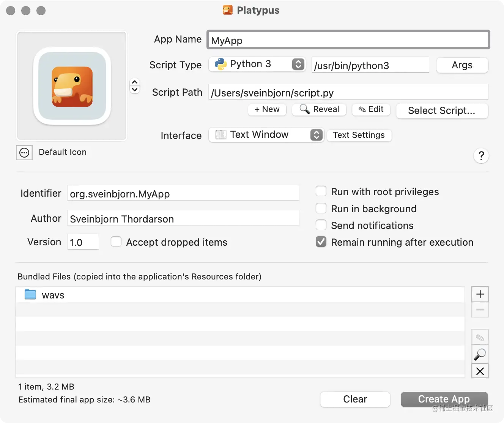Image resolution: width=504 pixels, height=423 pixels.
Task: Click the pencil edit icon beside bundled files
Action: coord(480,337)
